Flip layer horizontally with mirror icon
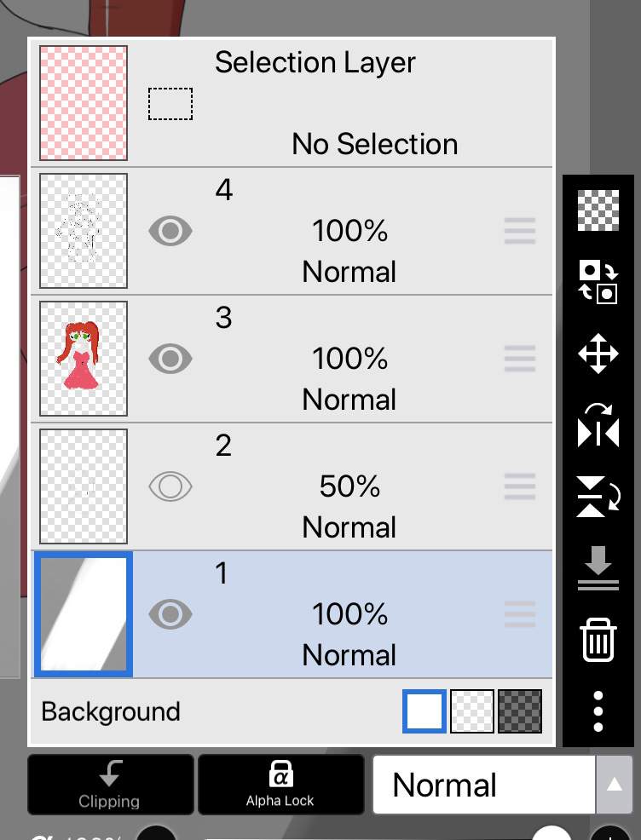This screenshot has width=641, height=840. pyautogui.click(x=598, y=425)
